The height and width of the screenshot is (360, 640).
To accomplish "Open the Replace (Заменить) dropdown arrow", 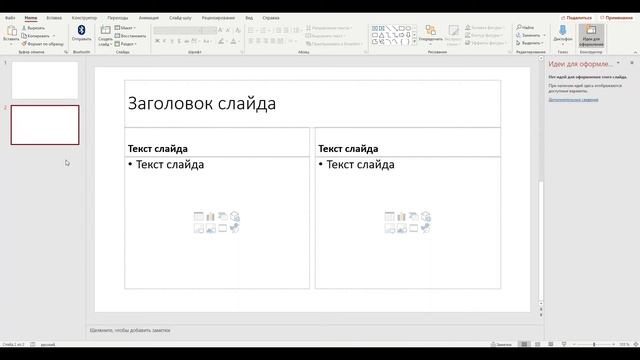I will [544, 36].
